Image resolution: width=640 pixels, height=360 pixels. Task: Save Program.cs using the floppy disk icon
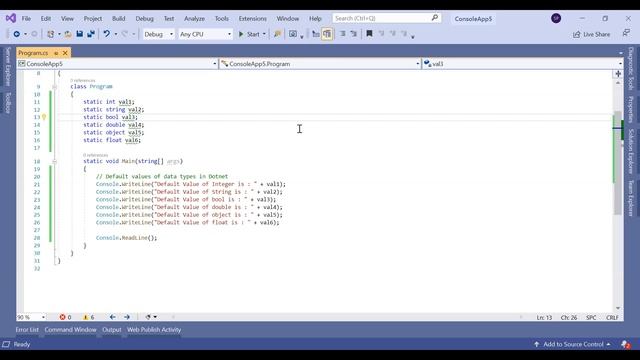pos(80,34)
